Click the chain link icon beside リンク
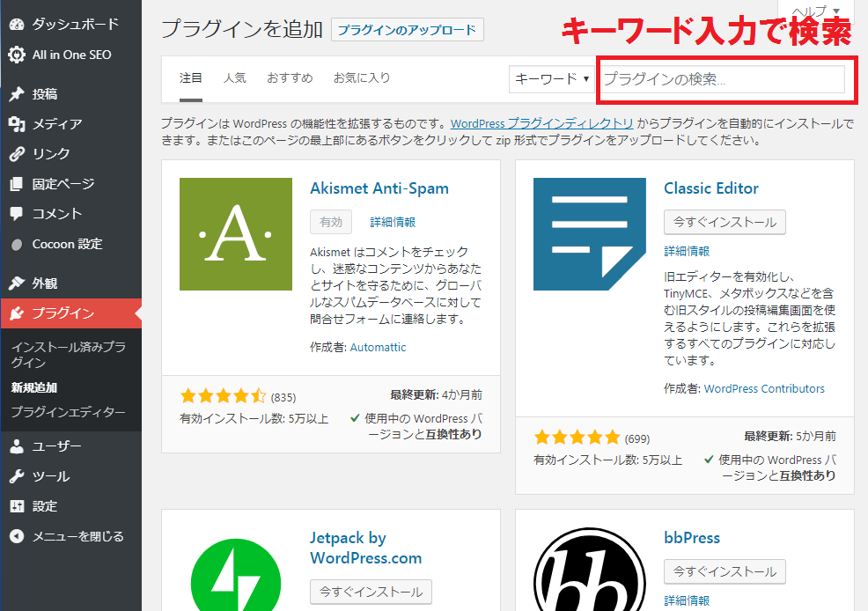This screenshot has height=611, width=868. coord(17,154)
